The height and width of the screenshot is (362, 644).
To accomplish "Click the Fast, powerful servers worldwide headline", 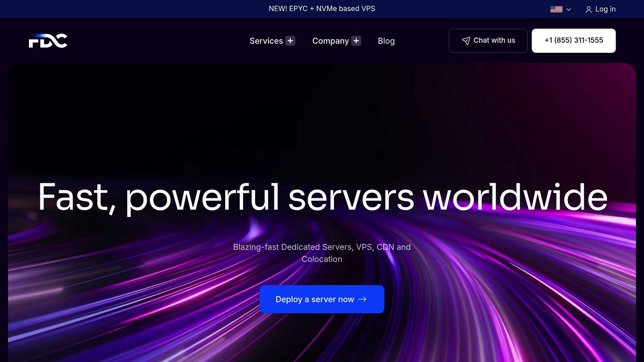I will click(x=322, y=197).
